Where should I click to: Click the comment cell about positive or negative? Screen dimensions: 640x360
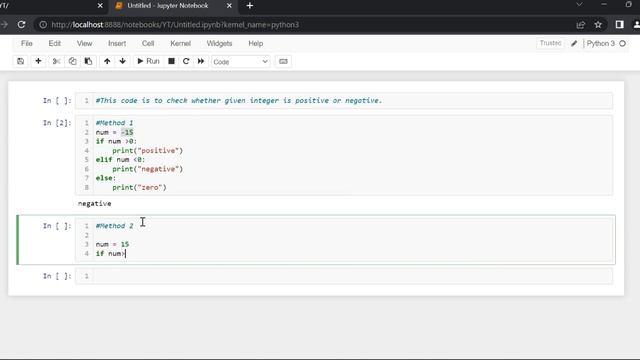click(x=344, y=100)
